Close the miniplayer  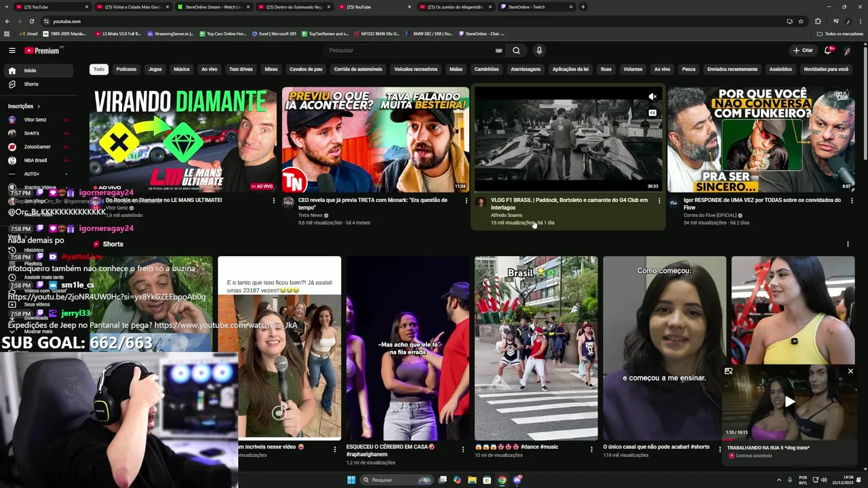[850, 371]
